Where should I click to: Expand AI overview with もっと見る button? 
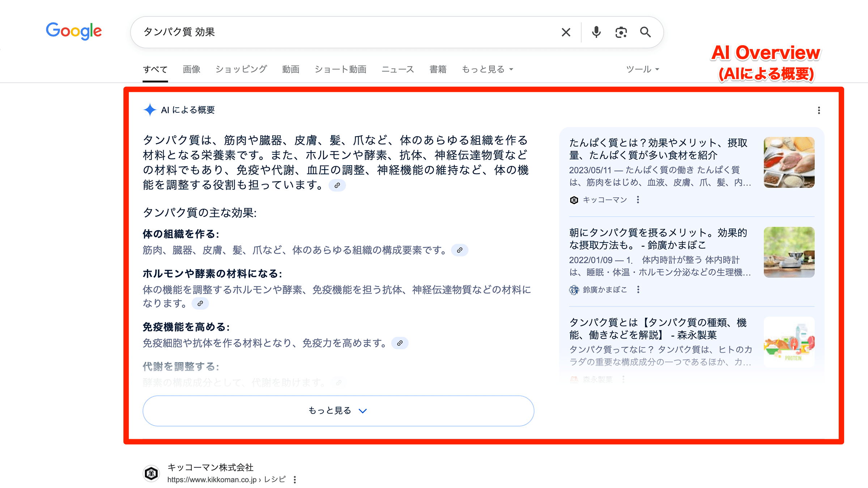point(338,411)
